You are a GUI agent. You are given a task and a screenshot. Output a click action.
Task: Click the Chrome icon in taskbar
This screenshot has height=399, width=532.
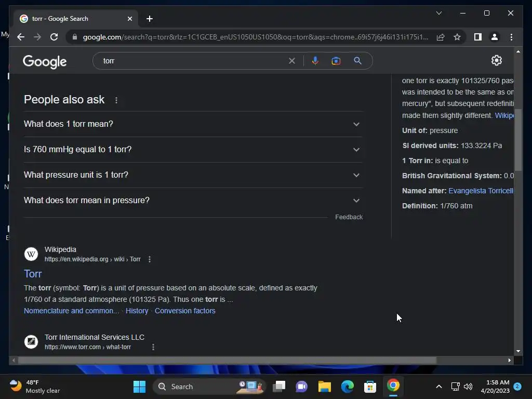click(x=393, y=386)
